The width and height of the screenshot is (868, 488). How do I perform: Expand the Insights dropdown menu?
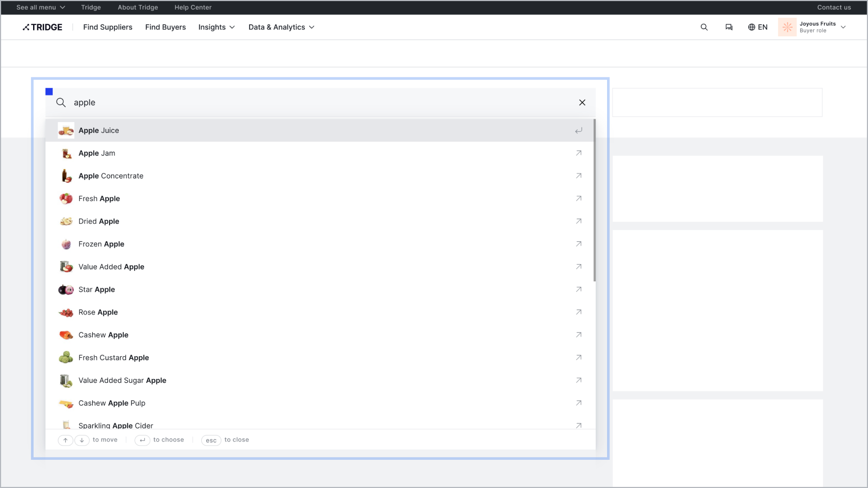coord(216,27)
